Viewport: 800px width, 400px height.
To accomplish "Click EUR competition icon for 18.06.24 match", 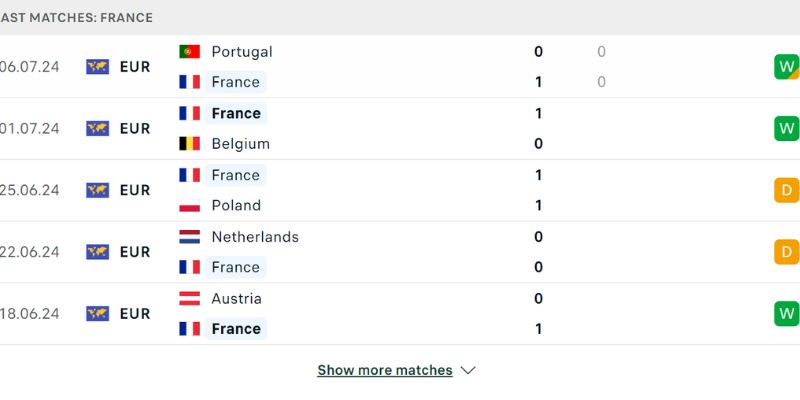I will coord(97,314).
